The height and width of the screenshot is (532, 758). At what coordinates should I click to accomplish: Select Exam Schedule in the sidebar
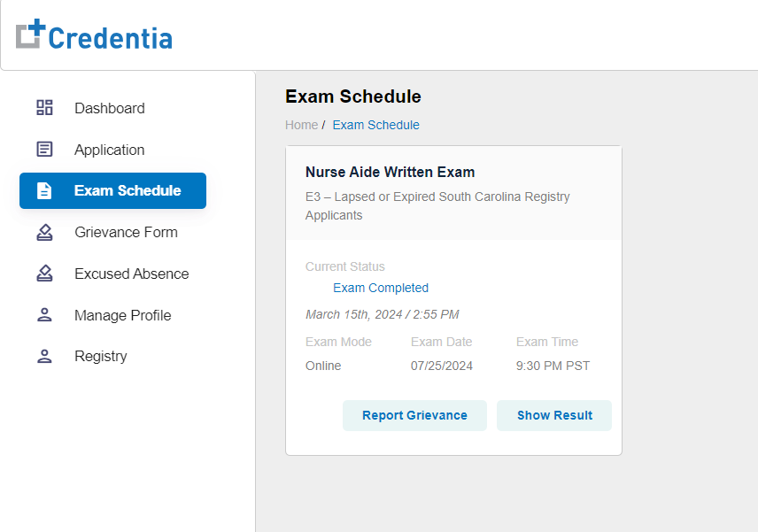point(112,191)
